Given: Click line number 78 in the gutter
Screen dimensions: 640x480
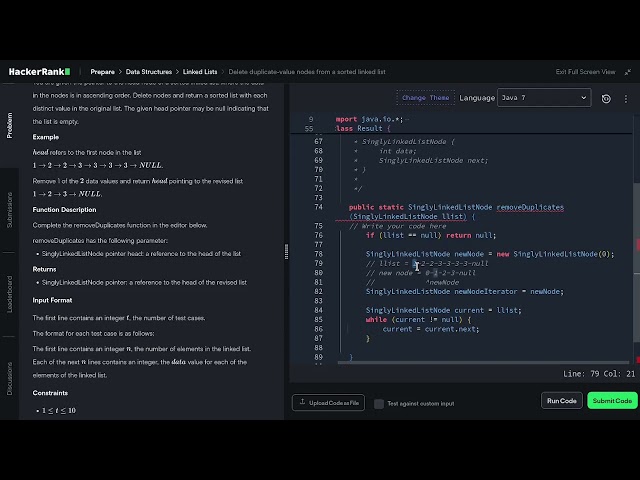Looking at the screenshot, I should pos(318,254).
